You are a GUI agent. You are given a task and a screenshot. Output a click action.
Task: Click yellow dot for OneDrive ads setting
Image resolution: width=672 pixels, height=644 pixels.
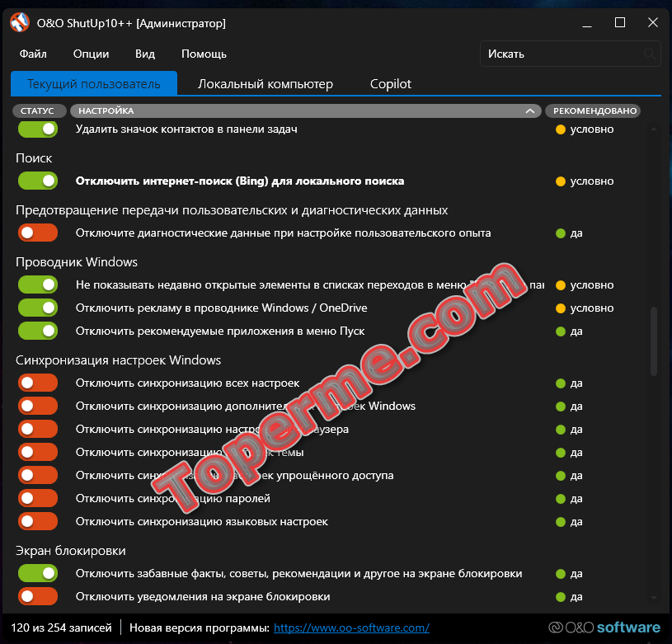click(560, 308)
